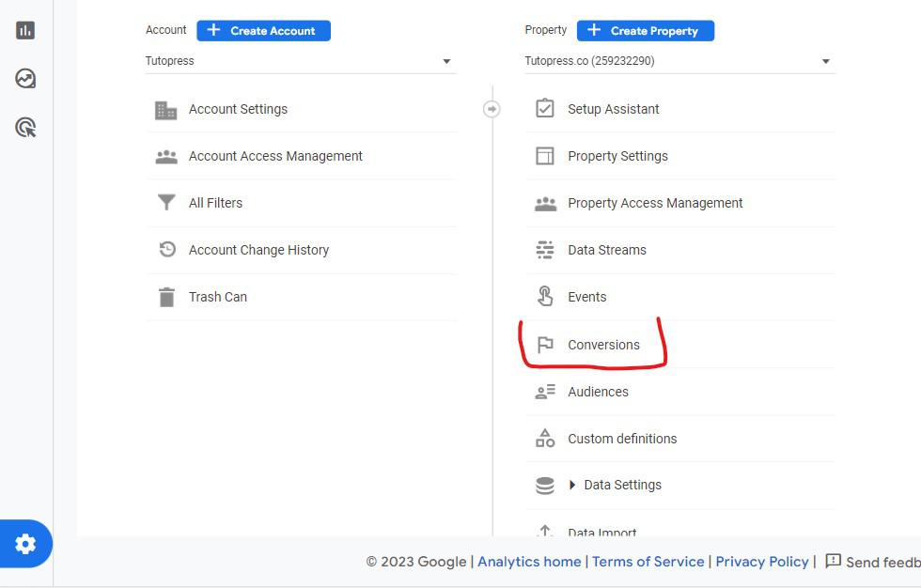This screenshot has width=921, height=588.
Task: Select the Events icon
Action: [545, 296]
